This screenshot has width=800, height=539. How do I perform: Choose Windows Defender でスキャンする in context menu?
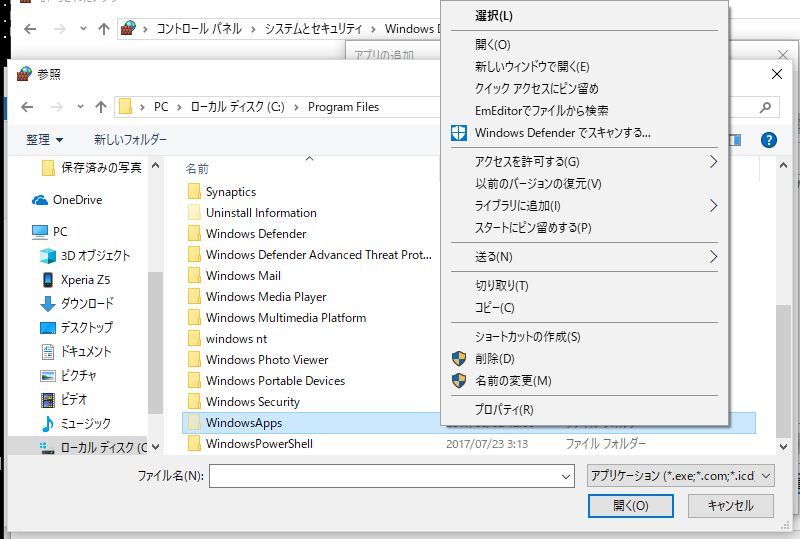coord(584,133)
